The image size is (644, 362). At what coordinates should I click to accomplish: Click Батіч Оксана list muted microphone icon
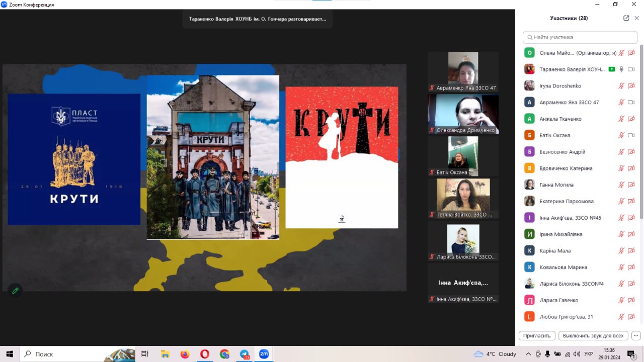(x=621, y=135)
